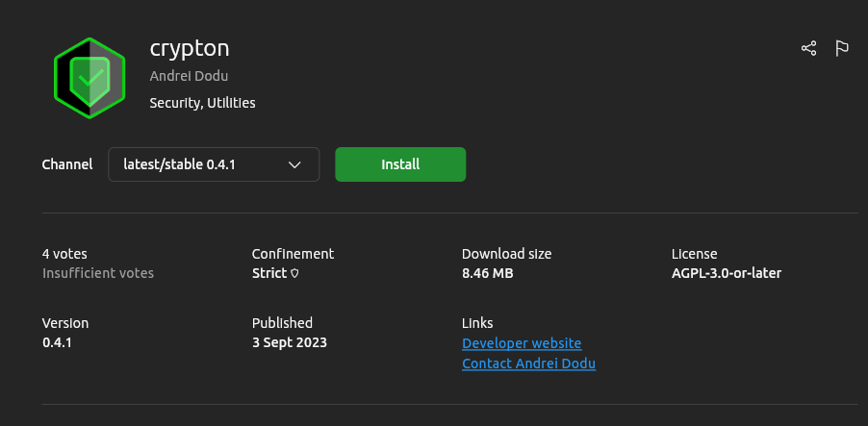The width and height of the screenshot is (868, 426).
Task: Open the Developer website link
Action: tap(522, 343)
